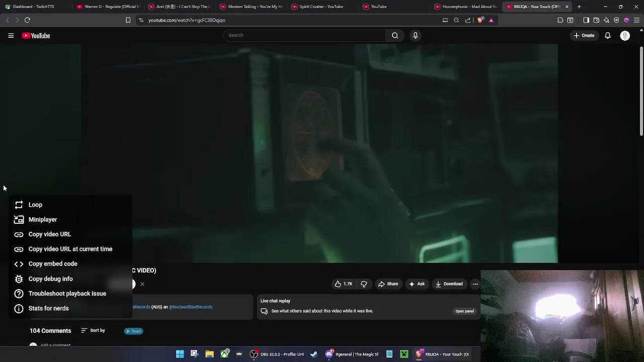The width and height of the screenshot is (644, 362).
Task: Click the 104 Comments heading
Action: 50,331
